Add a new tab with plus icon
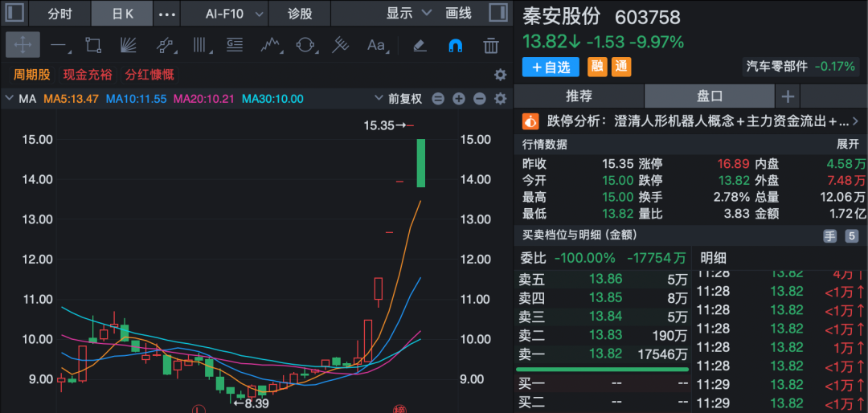This screenshot has height=413, width=868. (788, 97)
